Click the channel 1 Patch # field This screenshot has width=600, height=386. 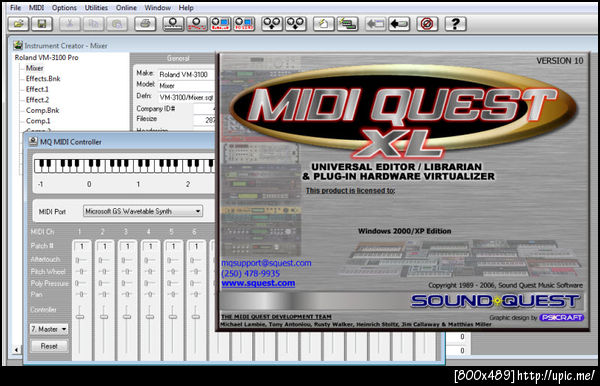[82, 247]
